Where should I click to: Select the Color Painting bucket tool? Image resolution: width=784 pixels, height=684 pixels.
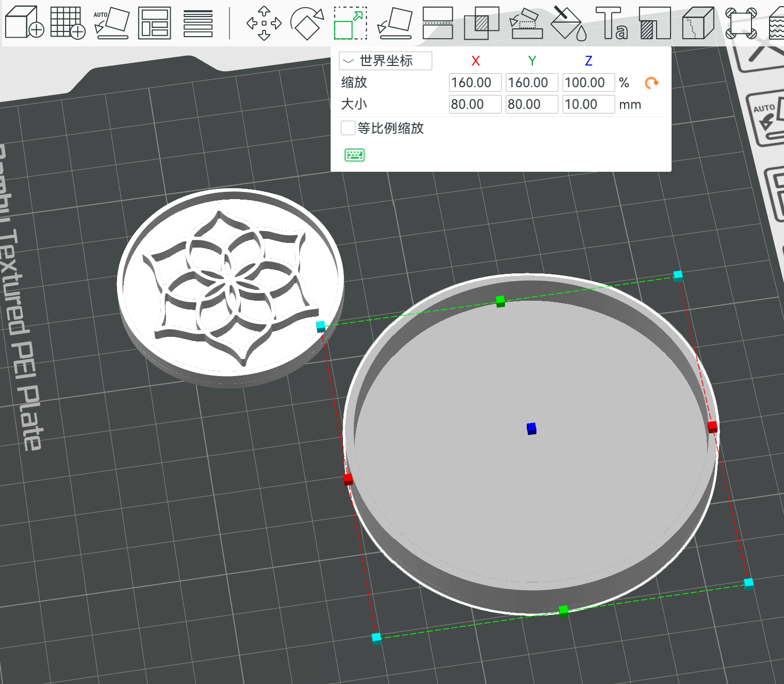click(568, 23)
